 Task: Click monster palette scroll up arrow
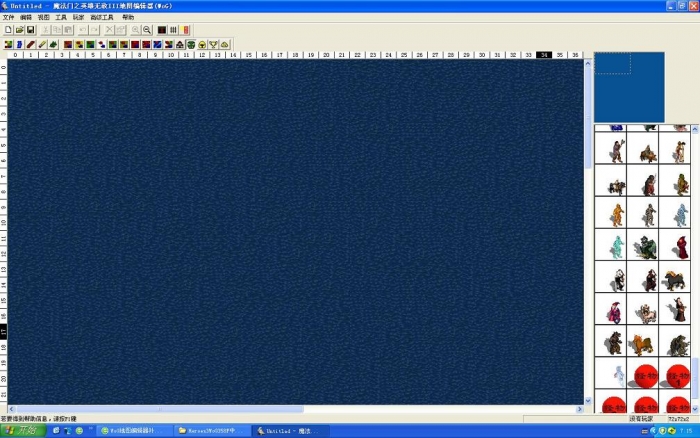click(695, 129)
